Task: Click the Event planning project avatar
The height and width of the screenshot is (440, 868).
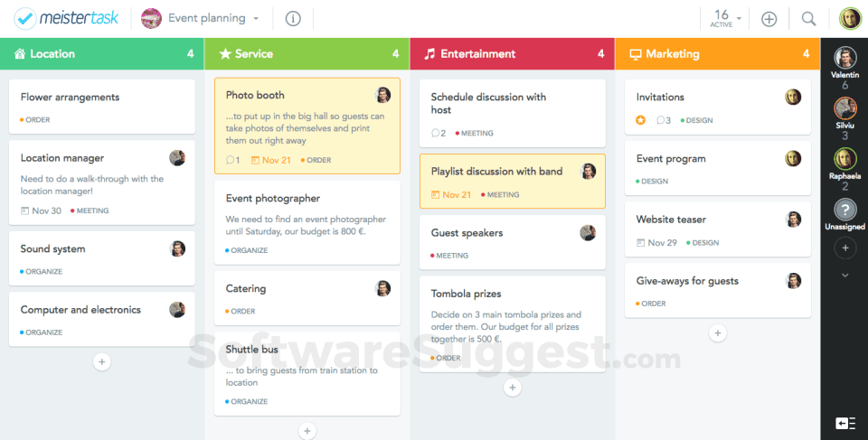Action: pos(151,18)
